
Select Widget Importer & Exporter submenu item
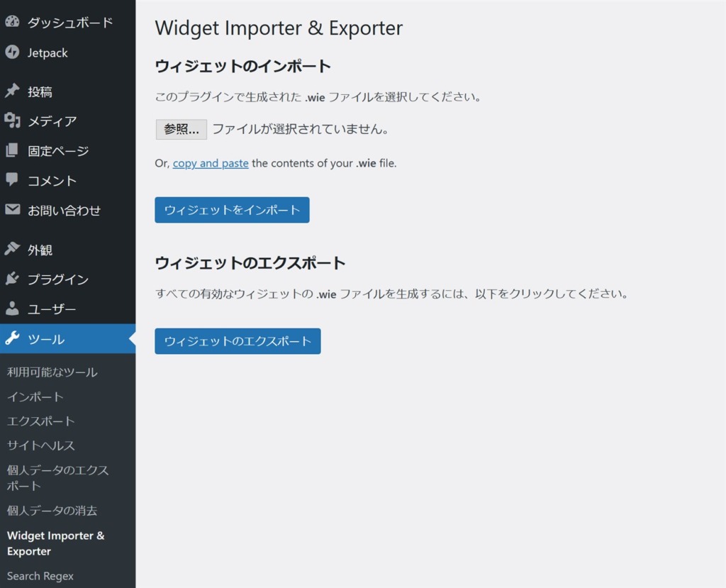pos(55,543)
